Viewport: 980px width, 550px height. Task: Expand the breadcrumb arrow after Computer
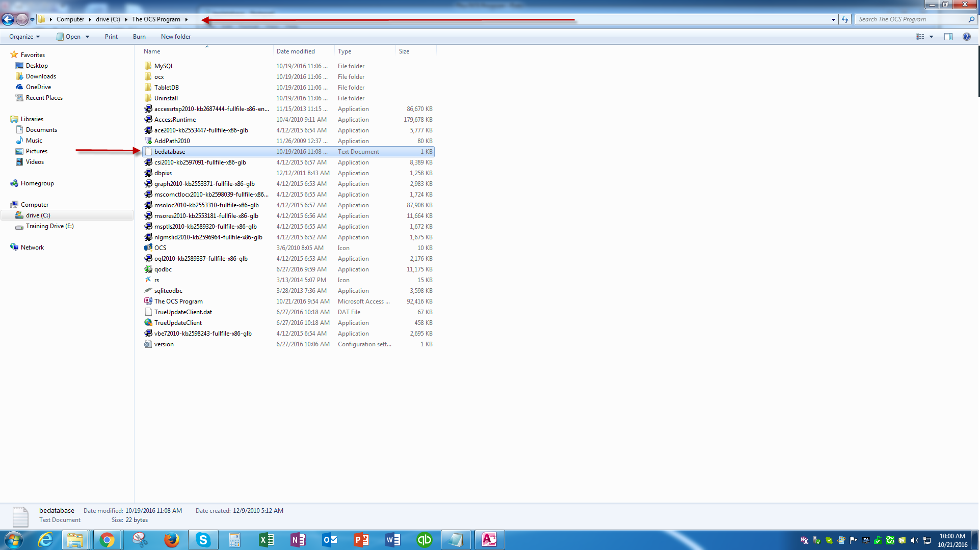[x=90, y=19]
